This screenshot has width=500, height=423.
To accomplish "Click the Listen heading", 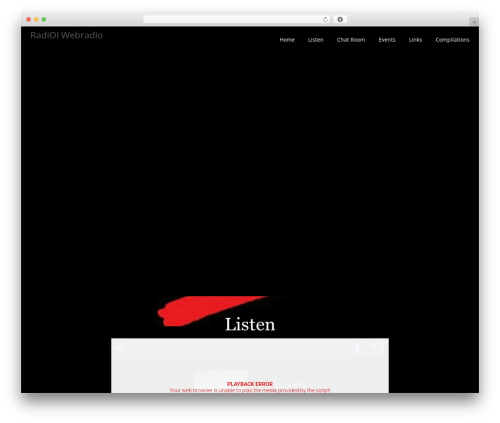I will (x=250, y=324).
